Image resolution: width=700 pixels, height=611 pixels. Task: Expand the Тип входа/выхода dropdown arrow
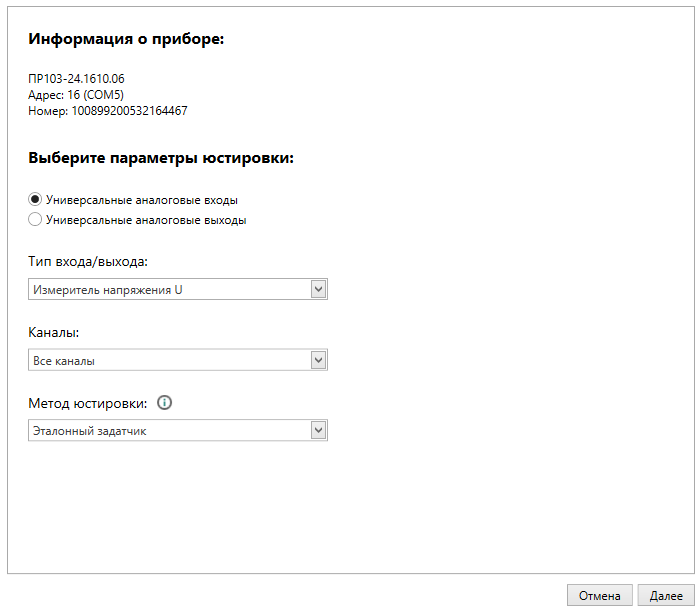(319, 289)
